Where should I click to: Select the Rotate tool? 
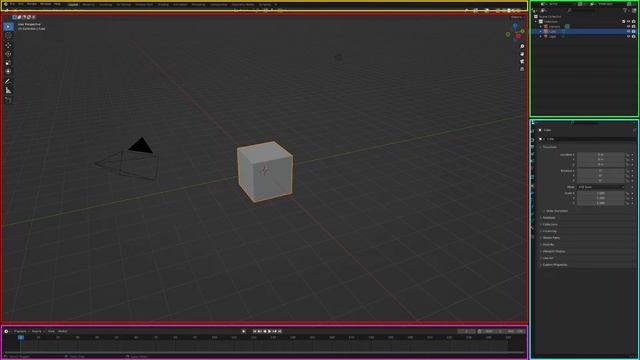[8, 54]
